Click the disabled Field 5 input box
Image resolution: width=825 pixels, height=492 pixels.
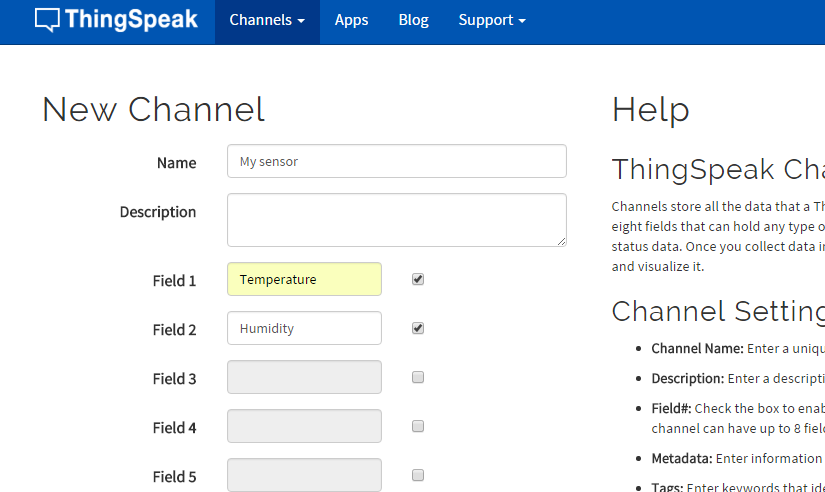point(304,475)
